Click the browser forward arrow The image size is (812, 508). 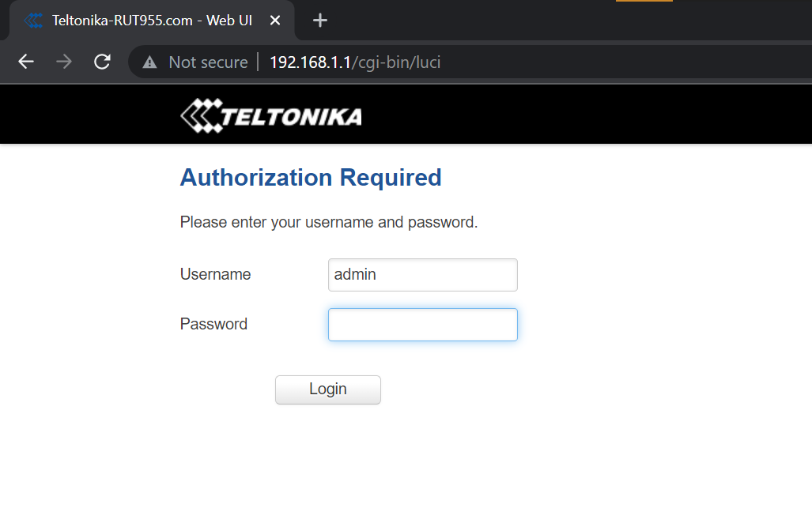click(x=64, y=62)
